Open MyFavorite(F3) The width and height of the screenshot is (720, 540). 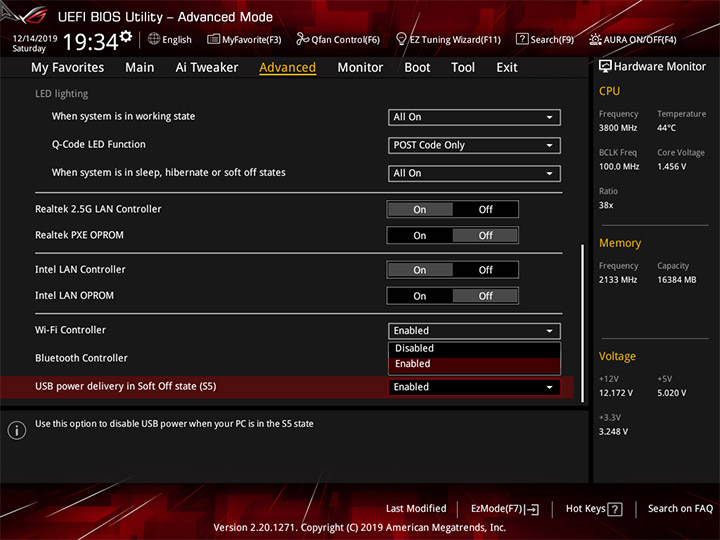[x=244, y=39]
